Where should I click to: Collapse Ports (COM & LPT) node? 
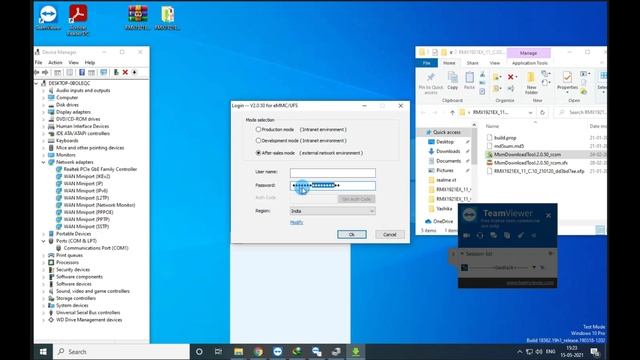44,241
